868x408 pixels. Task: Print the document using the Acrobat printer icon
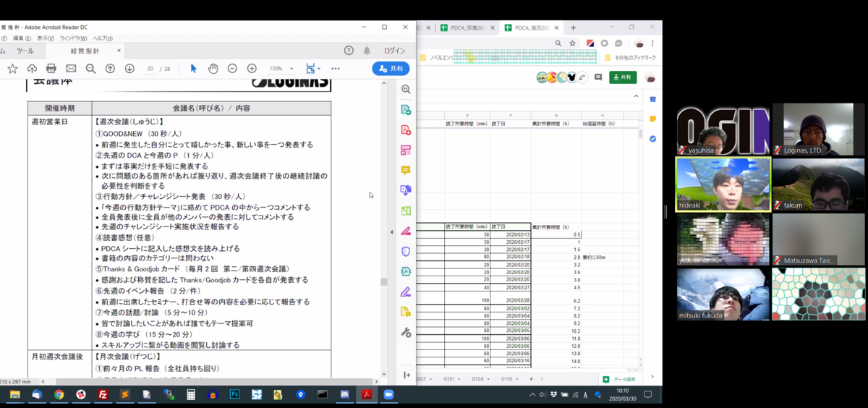tap(51, 69)
